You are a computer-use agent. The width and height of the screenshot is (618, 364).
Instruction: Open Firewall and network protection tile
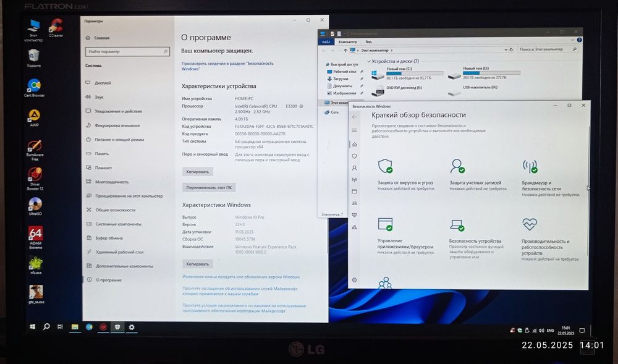coord(551,177)
